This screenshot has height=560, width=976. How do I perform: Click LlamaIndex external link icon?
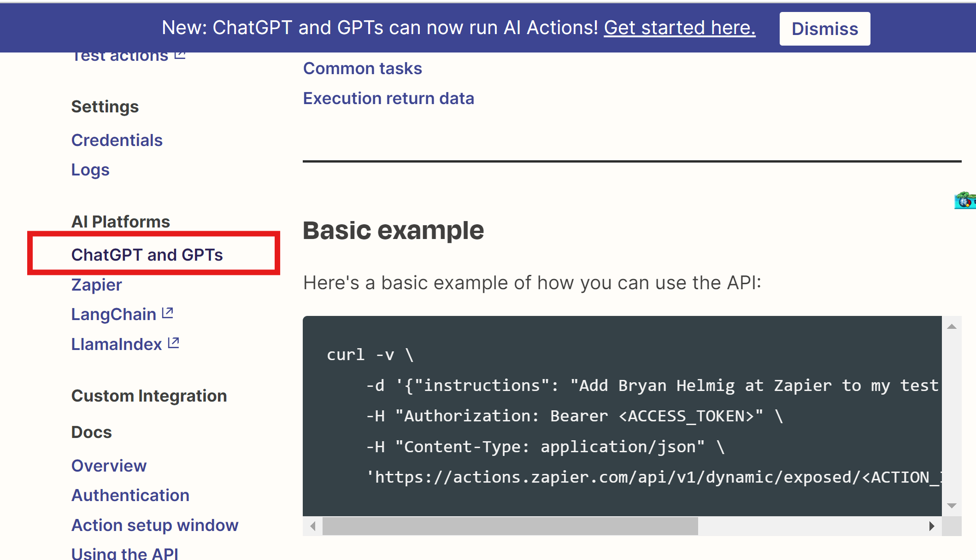tap(173, 343)
